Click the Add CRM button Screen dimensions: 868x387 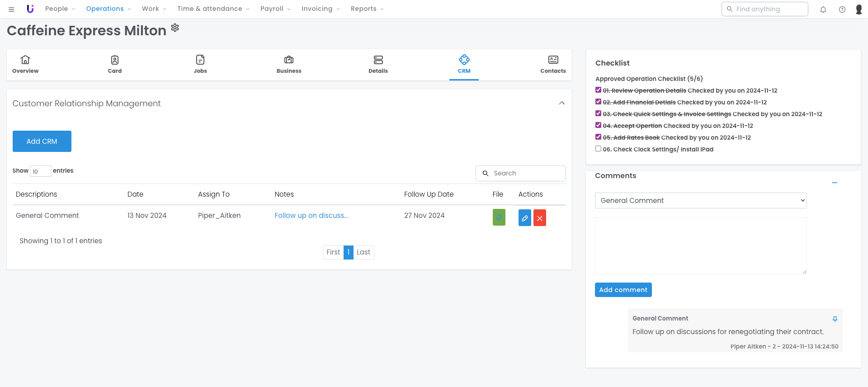(x=42, y=142)
